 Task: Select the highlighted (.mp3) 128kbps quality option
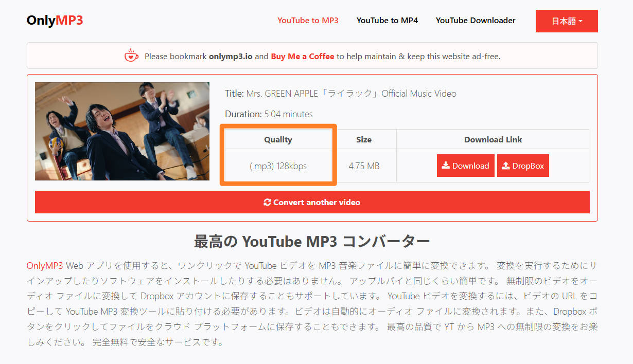278,166
